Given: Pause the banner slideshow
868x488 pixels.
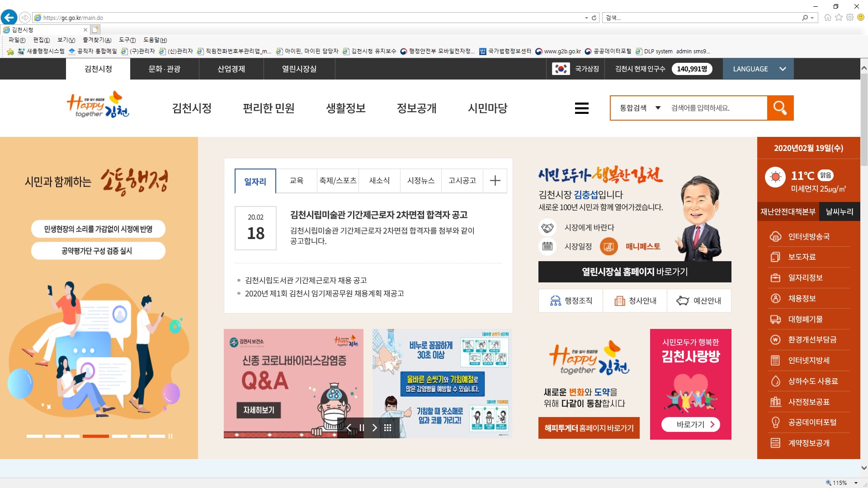Looking at the screenshot, I should (x=362, y=428).
